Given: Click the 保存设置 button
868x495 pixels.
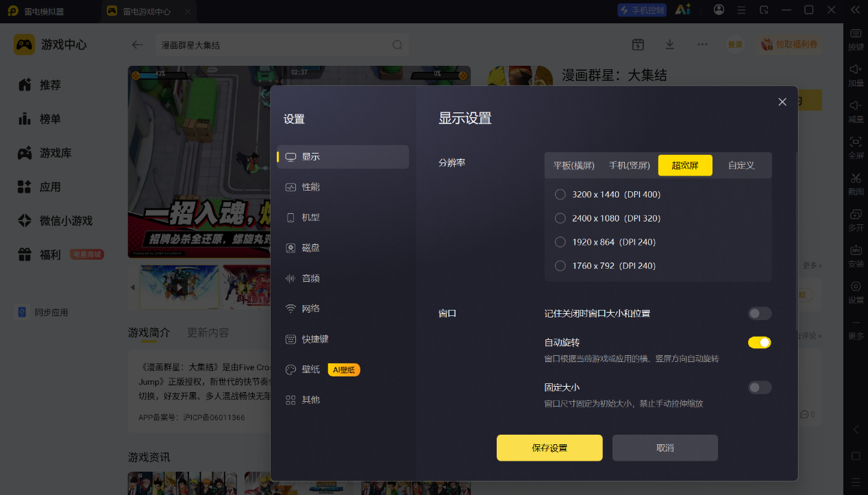Looking at the screenshot, I should 549,448.
